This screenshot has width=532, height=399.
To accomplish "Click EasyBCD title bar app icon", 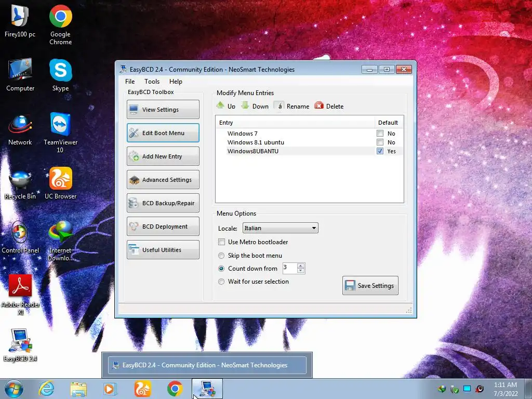I will (123, 69).
